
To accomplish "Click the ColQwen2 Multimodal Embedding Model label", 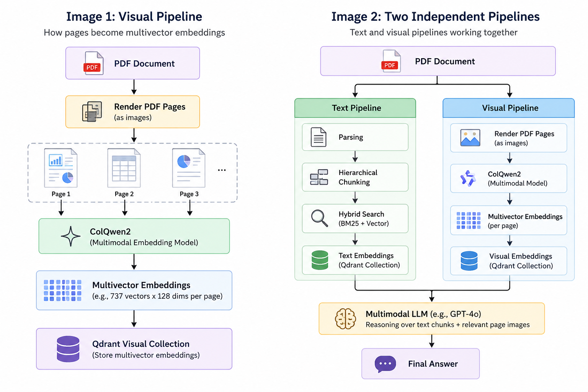I will coord(144,237).
